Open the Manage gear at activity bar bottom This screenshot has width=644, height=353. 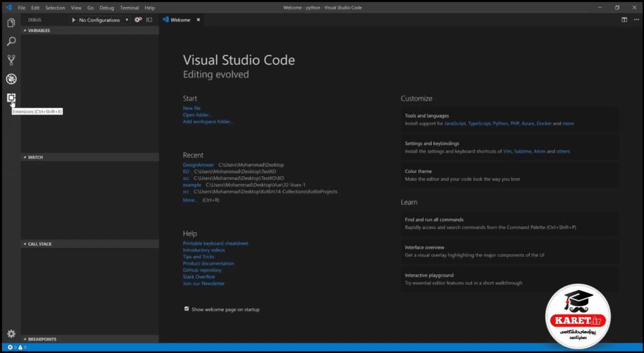pos(11,333)
